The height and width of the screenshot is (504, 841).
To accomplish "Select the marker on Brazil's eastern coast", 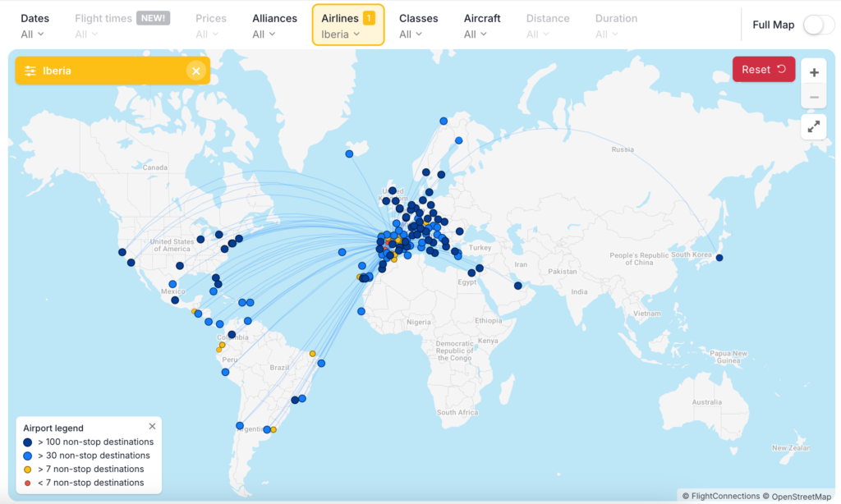I will pyautogui.click(x=321, y=363).
